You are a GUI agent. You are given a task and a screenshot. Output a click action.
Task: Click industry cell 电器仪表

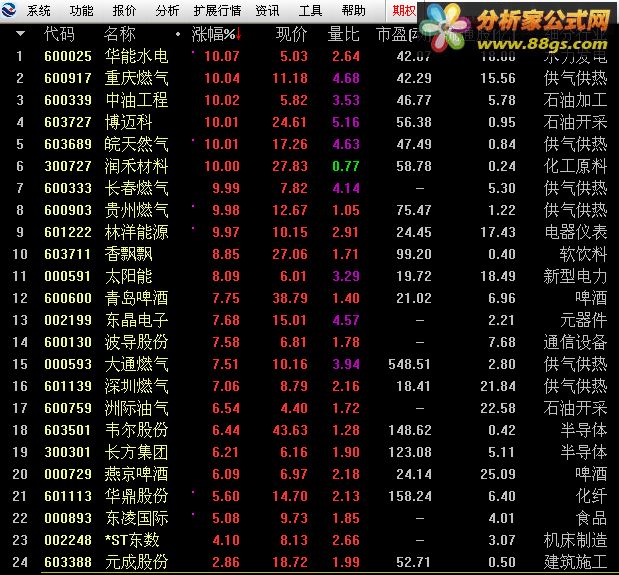tap(576, 232)
